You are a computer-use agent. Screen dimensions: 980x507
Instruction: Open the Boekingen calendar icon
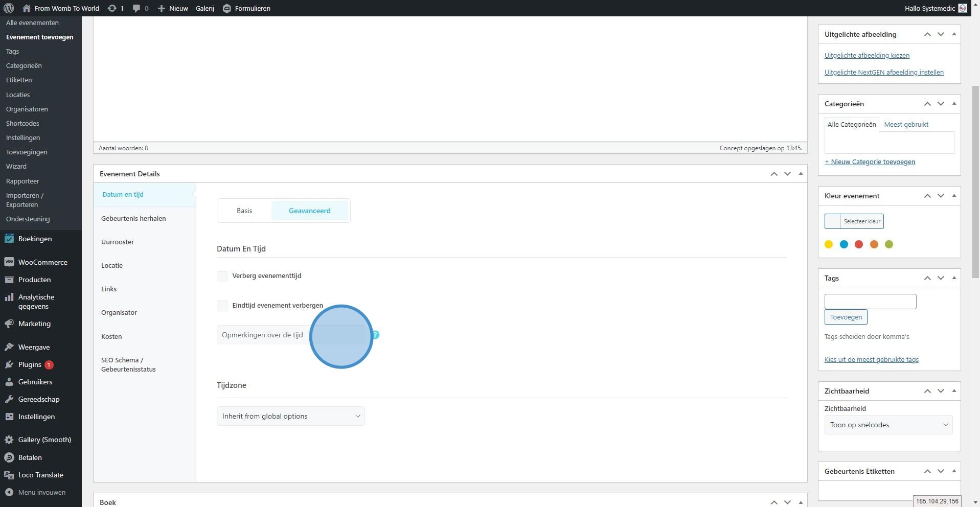click(x=9, y=239)
